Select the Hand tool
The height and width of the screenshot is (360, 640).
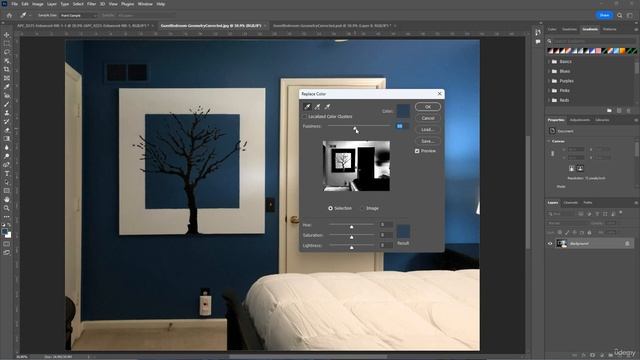7,200
